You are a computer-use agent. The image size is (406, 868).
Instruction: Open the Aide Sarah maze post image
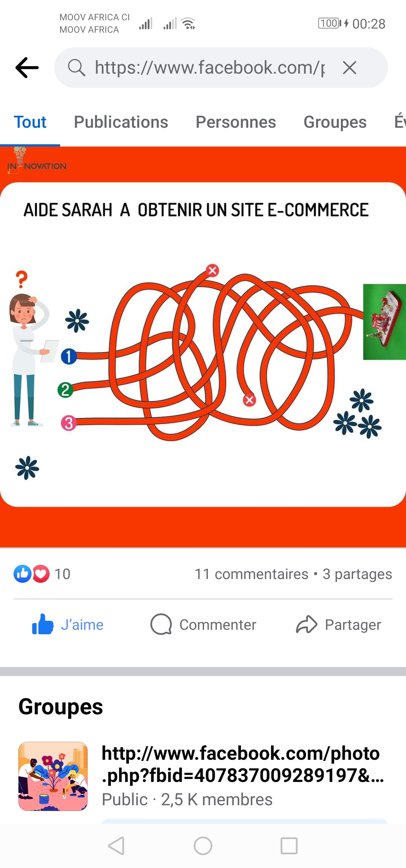point(203,346)
